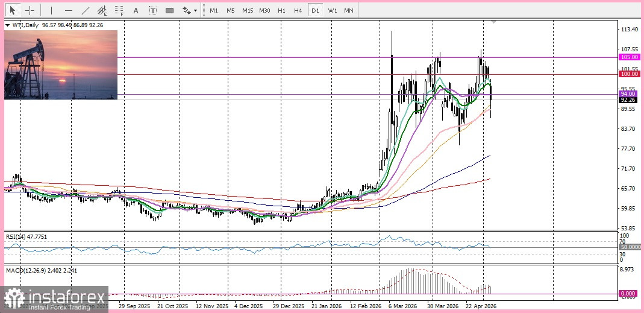The image size is (644, 313).
Task: Select the equidistant channel tool
Action: point(102,10)
